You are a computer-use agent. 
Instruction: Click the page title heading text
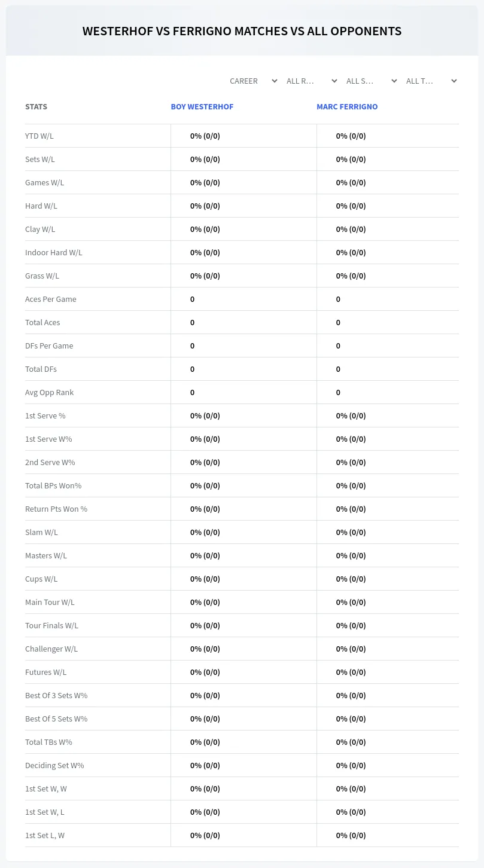pos(242,31)
